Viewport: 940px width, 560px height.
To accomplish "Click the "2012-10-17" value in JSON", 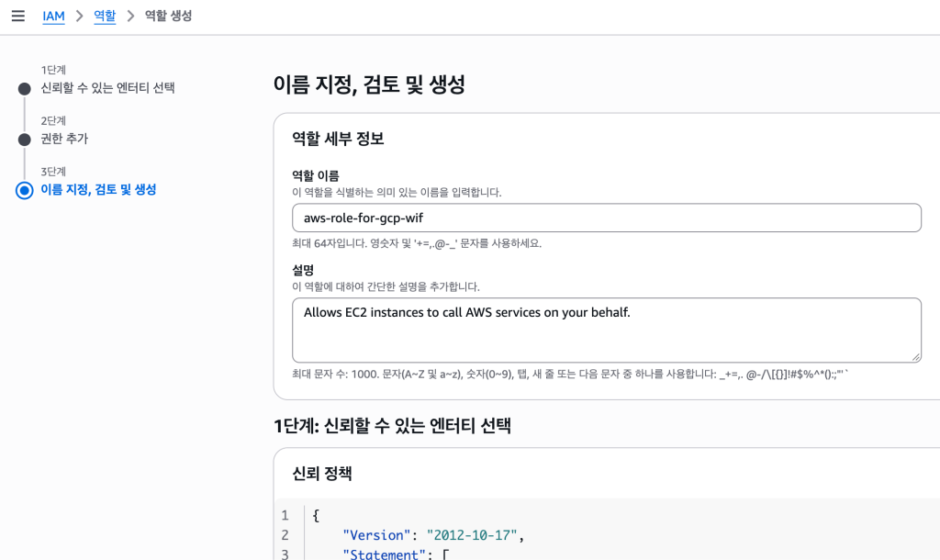I will [472, 535].
